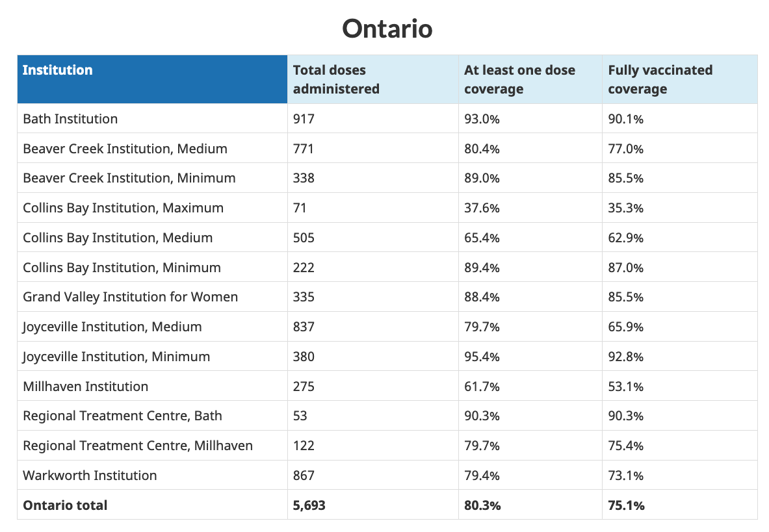Select the Bath Institution row name
Screen dimensions: 769x532
point(70,119)
